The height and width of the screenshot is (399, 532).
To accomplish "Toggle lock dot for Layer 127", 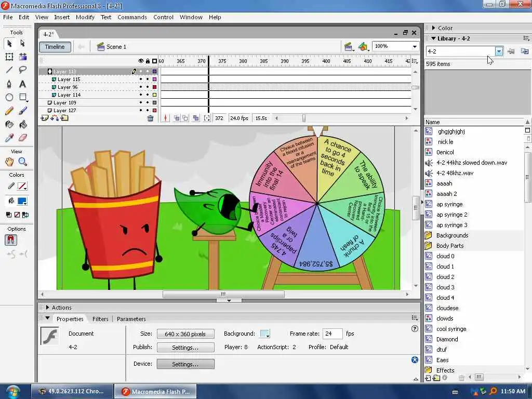I will [148, 111].
